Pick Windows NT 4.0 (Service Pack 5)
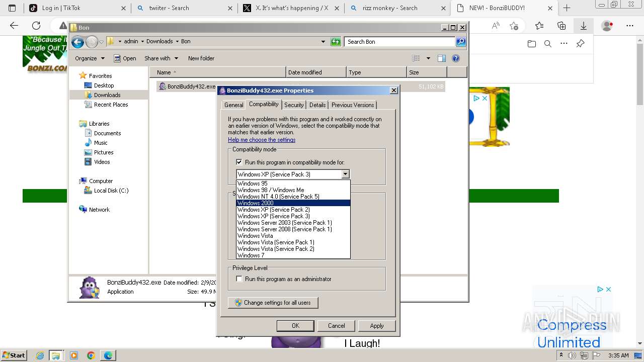644x362 pixels. [293, 197]
